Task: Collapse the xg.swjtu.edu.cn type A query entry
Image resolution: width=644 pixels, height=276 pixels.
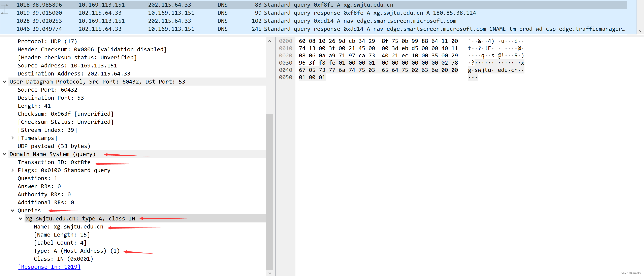Action: coord(21,218)
